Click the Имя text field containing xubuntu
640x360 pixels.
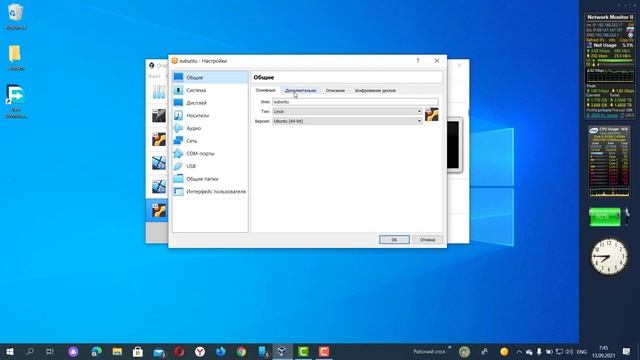pyautogui.click(x=355, y=102)
